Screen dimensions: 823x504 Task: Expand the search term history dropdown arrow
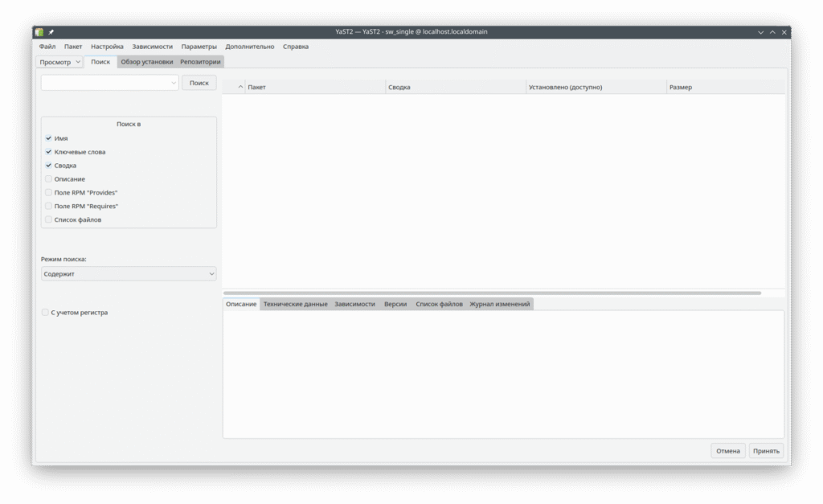(174, 83)
